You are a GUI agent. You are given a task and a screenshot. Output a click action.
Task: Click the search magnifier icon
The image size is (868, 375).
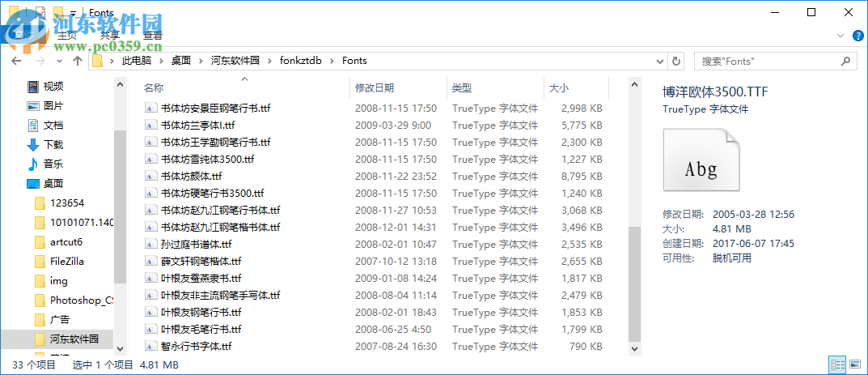coord(845,61)
